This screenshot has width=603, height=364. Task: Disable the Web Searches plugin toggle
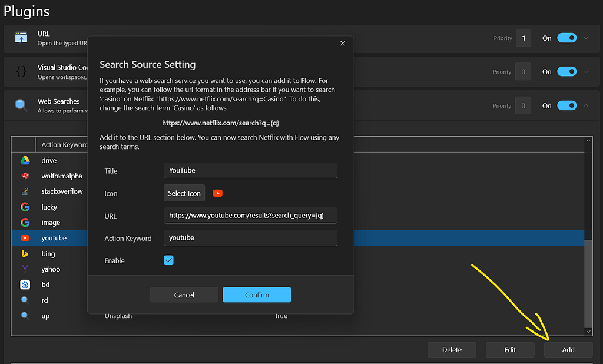click(x=567, y=105)
